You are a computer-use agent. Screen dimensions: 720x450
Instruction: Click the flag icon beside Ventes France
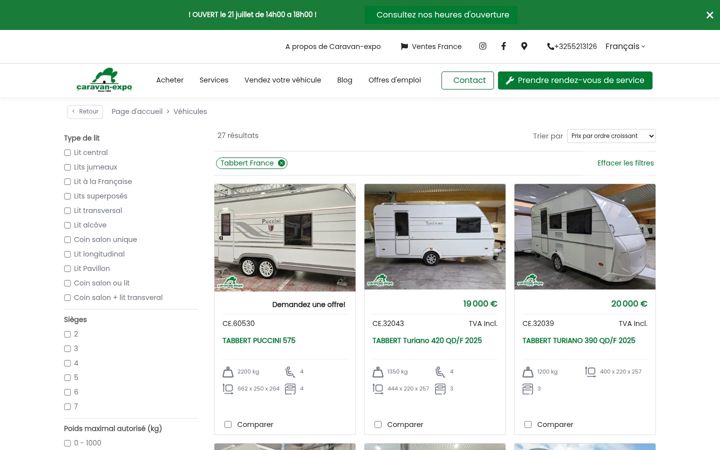[404, 46]
